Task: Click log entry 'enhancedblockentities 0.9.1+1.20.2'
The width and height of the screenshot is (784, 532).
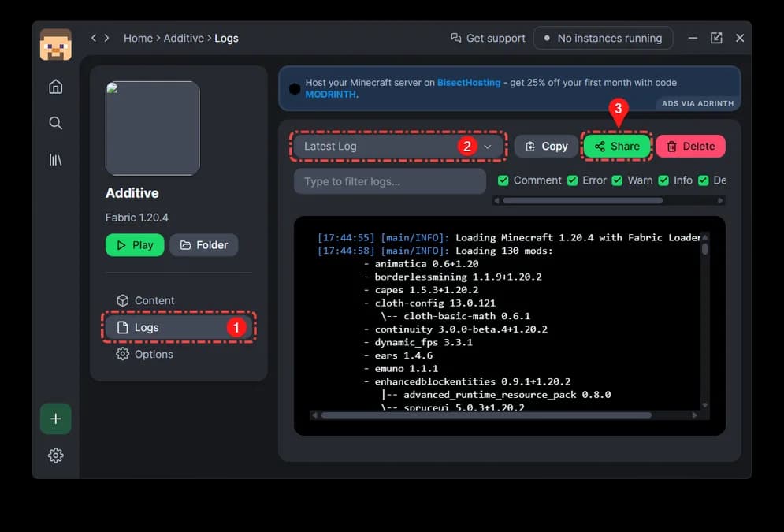Action: pos(473,381)
